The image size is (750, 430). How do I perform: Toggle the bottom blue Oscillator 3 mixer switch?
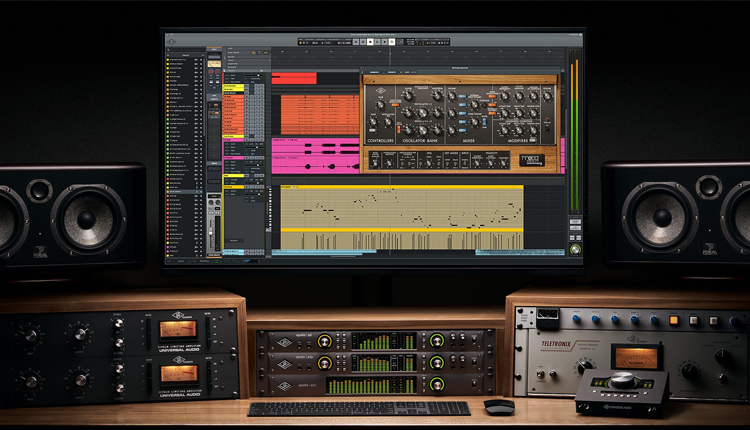tap(463, 131)
